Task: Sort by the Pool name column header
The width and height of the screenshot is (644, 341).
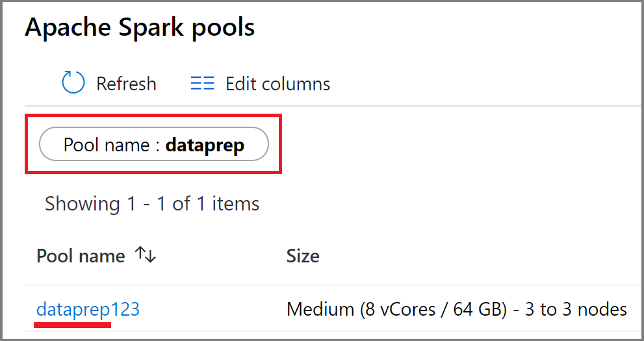Action: coord(81,256)
